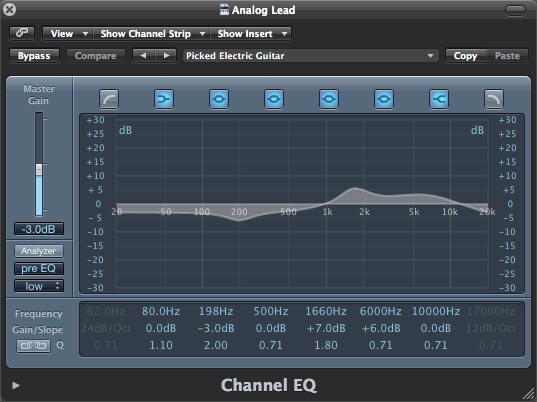Click the Master Gain slider handle

pos(39,169)
